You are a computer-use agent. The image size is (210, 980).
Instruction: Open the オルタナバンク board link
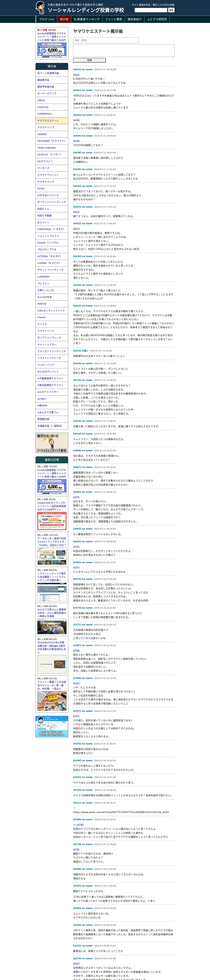pos(52,182)
